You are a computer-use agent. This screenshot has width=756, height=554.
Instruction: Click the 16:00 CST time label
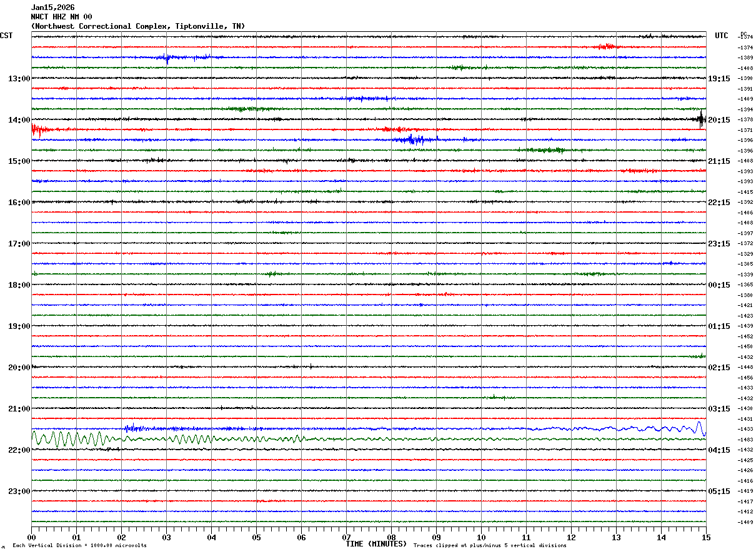[19, 203]
